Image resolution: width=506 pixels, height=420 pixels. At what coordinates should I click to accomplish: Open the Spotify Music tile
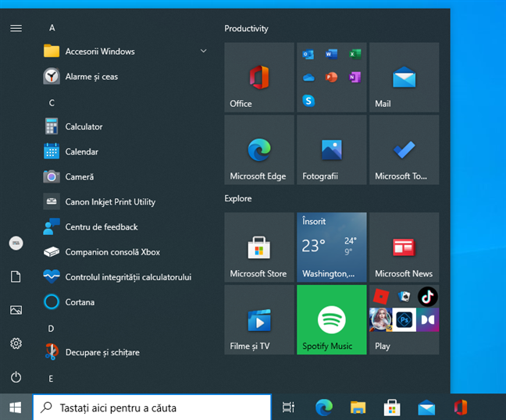click(331, 319)
